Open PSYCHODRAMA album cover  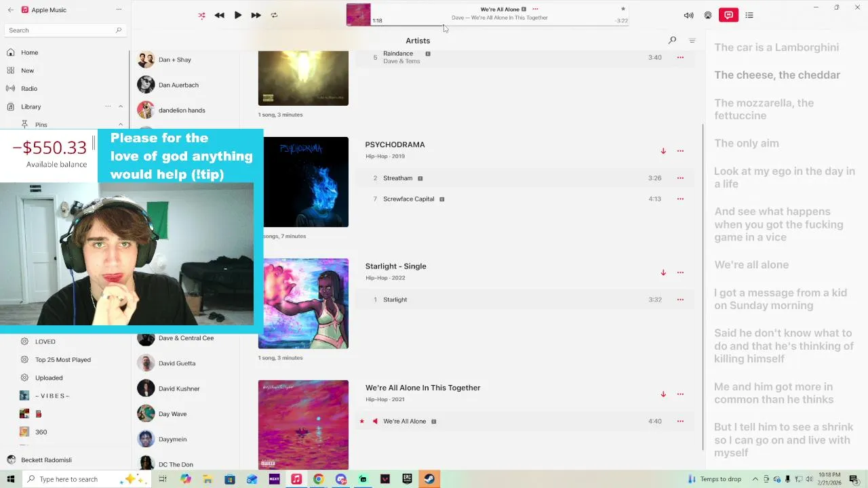point(306,182)
